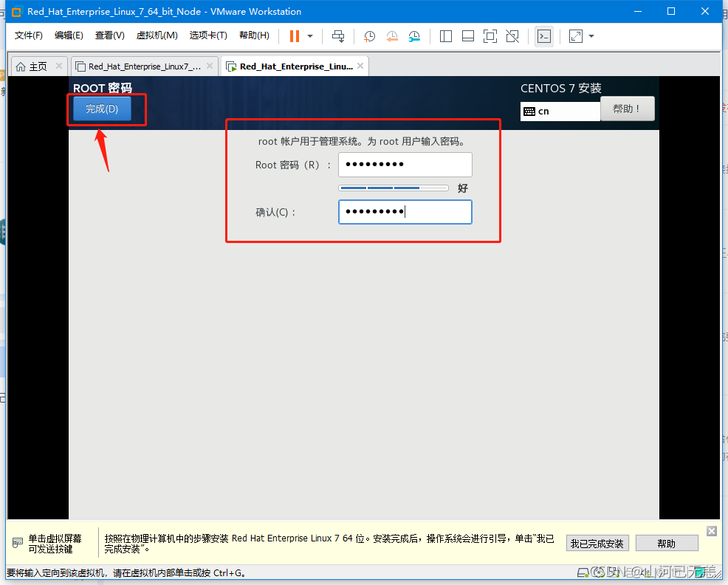The height and width of the screenshot is (585, 728).
Task: Focus the 确认(C) password field
Action: pos(405,212)
